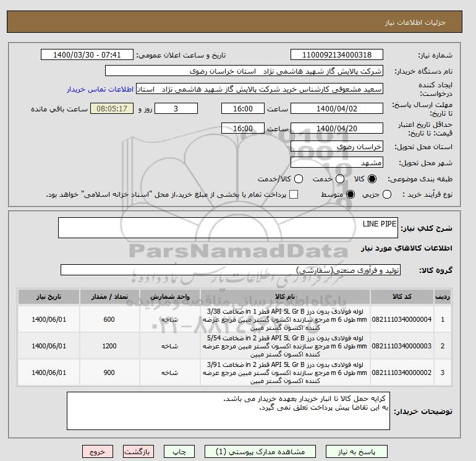
Task: Click quantity 1200 in row 2
Action: point(109,346)
